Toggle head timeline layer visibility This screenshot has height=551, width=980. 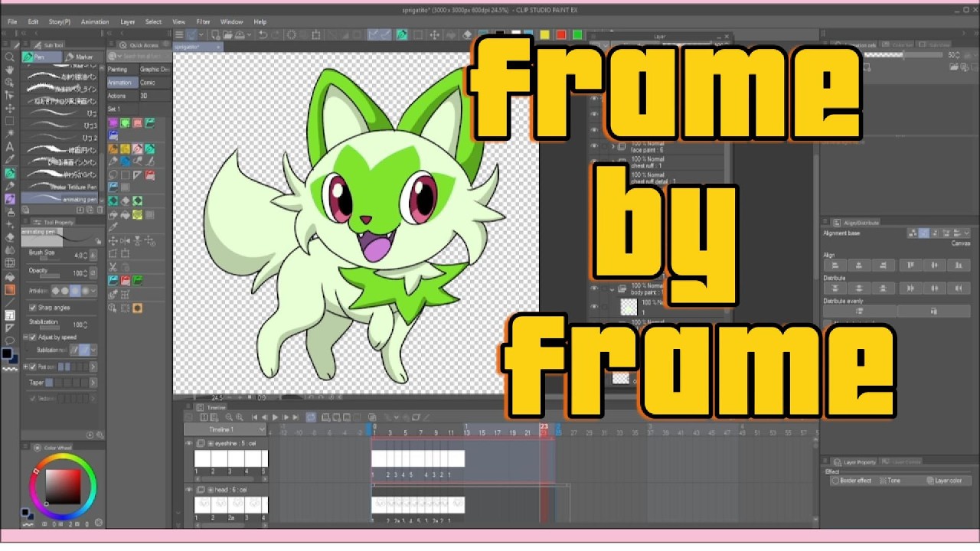(x=189, y=489)
